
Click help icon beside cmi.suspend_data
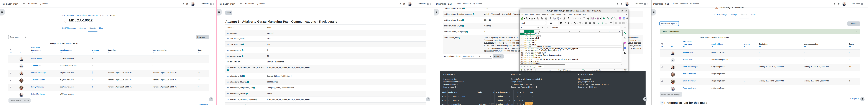coord(459,38)
